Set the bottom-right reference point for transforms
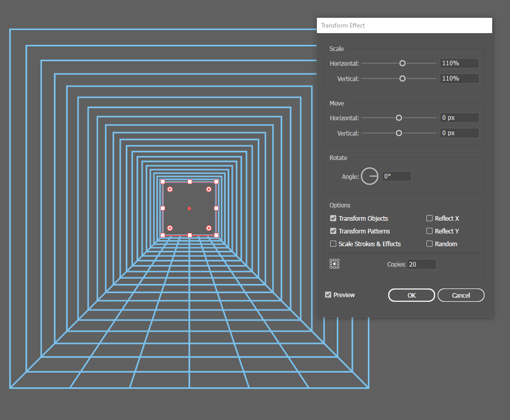This screenshot has height=420, width=510. click(338, 267)
